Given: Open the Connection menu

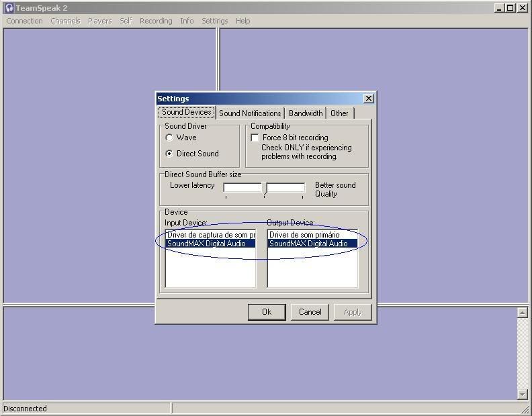Looking at the screenshot, I should [24, 21].
